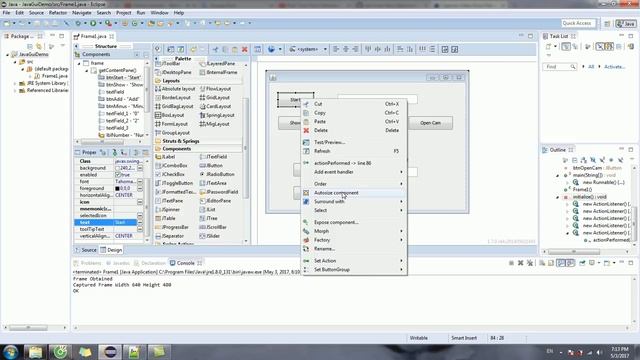Click the Activate link in Task List

(614, 67)
